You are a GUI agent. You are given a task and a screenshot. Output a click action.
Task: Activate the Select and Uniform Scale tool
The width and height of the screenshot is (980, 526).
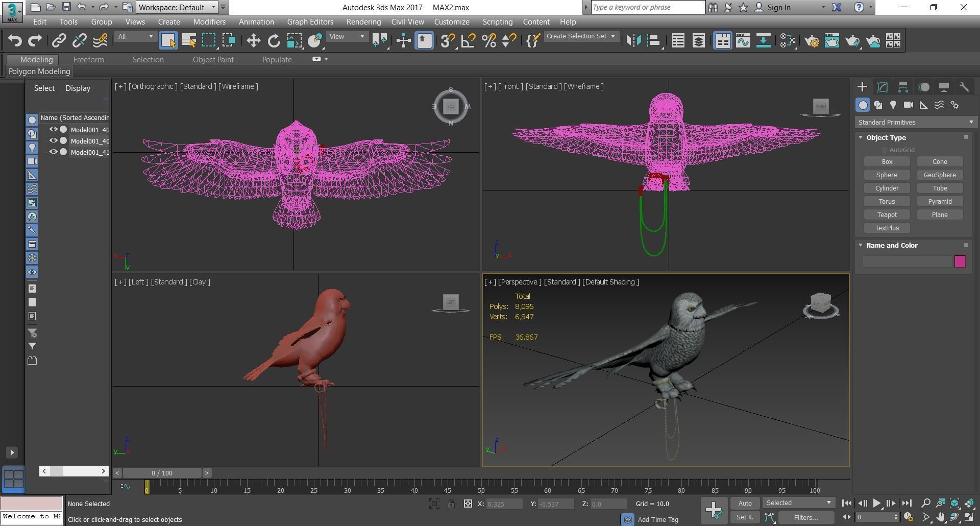tap(294, 40)
